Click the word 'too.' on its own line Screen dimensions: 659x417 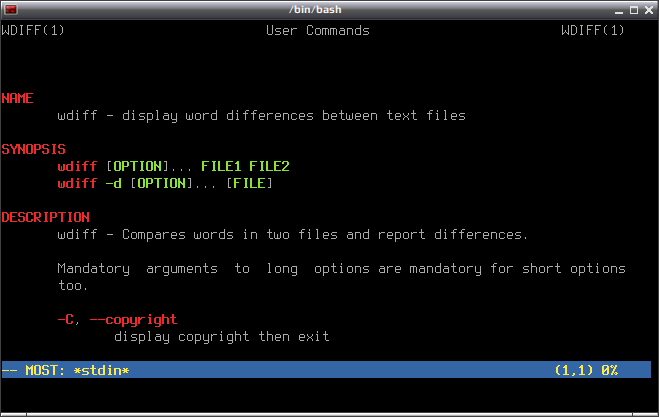[x=73, y=286]
